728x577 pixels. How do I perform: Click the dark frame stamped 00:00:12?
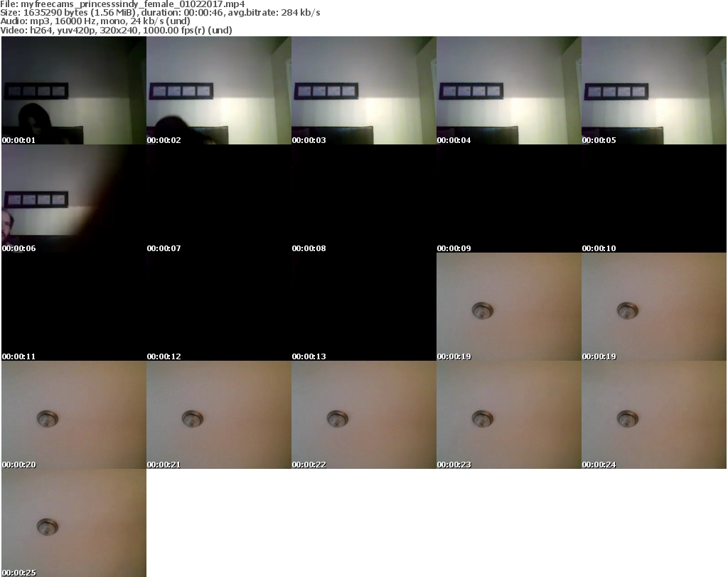click(x=219, y=307)
